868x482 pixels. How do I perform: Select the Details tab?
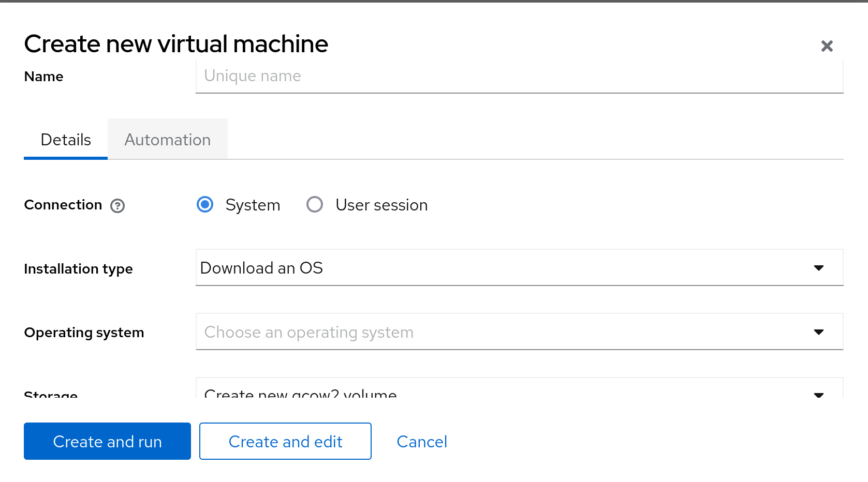coord(65,139)
